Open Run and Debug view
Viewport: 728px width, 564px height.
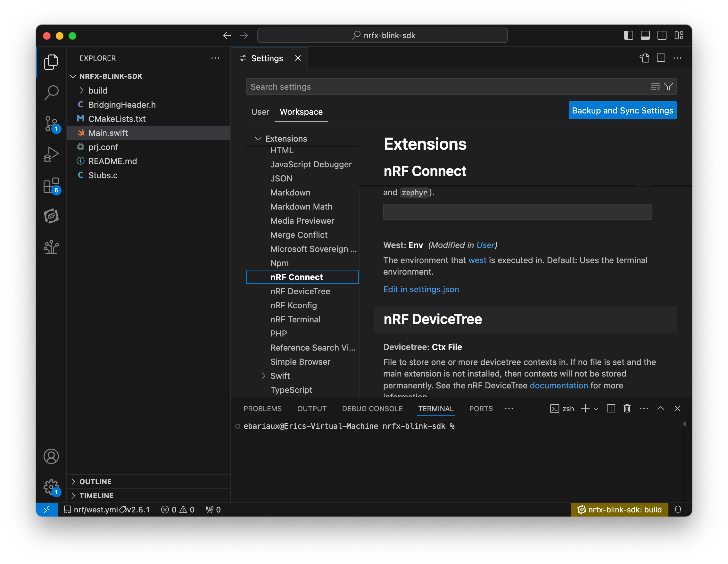coord(51,154)
